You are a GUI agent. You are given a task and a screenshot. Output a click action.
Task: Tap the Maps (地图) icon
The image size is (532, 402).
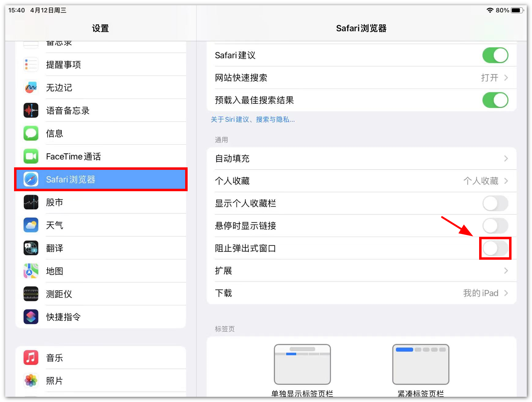pyautogui.click(x=31, y=271)
